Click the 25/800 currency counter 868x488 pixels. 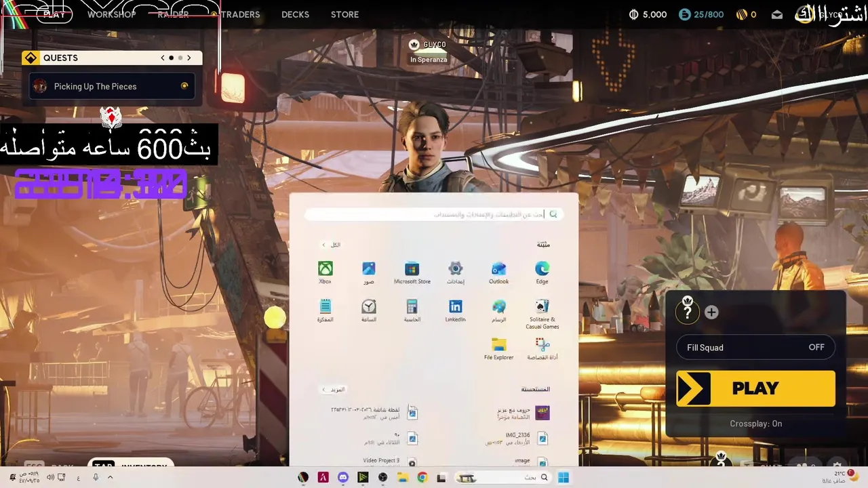[x=701, y=14]
